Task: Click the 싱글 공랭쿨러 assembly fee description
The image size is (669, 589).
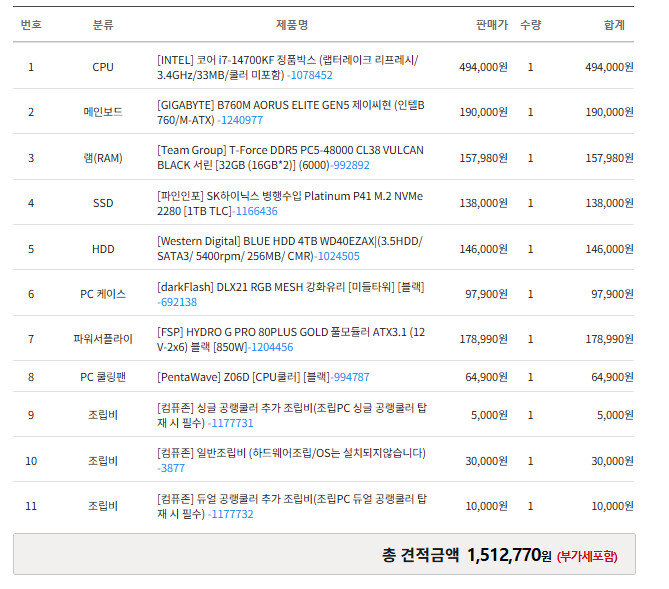Action: (x=292, y=415)
